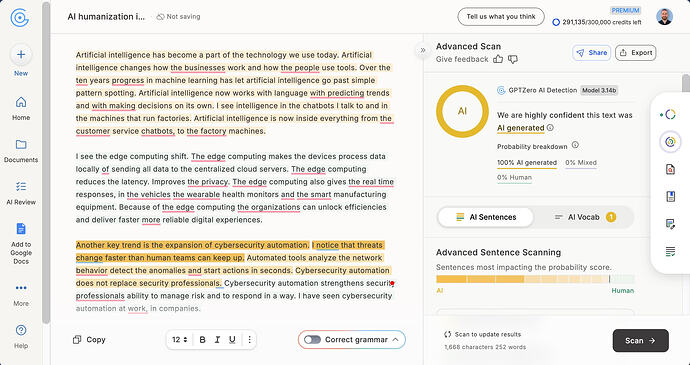The width and height of the screenshot is (690, 365).
Task: Open the document search icon in right toolbar
Action: click(x=670, y=169)
